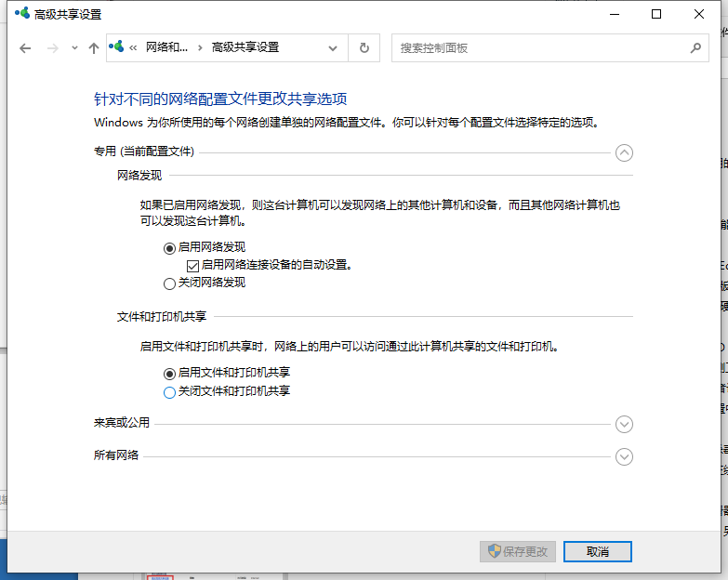Open the recent locations dropdown arrow
728x580 pixels.
tap(74, 48)
